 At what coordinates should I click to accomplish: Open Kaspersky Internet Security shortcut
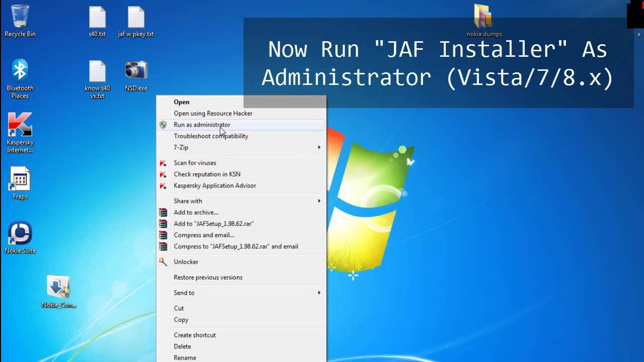click(x=20, y=133)
